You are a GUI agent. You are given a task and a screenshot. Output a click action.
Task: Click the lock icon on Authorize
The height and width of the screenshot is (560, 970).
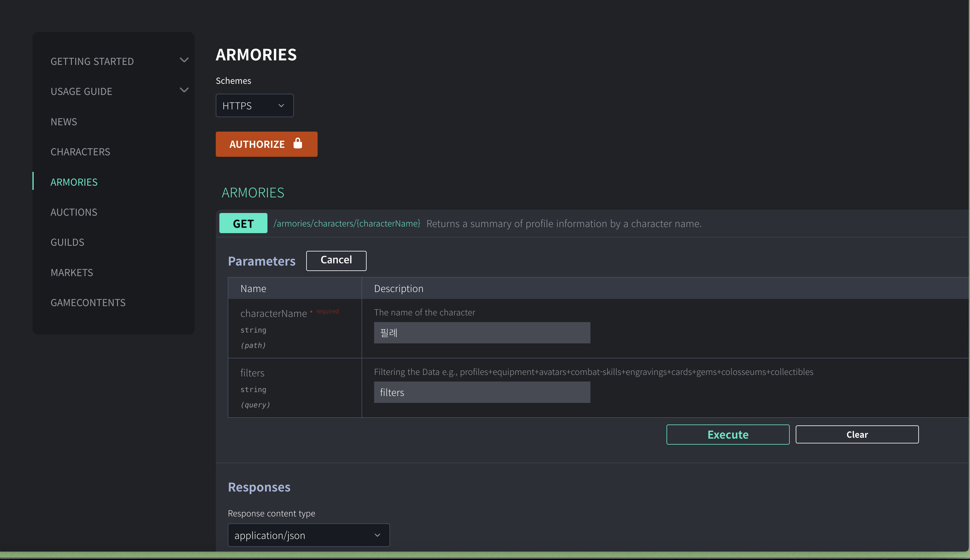pos(298,144)
